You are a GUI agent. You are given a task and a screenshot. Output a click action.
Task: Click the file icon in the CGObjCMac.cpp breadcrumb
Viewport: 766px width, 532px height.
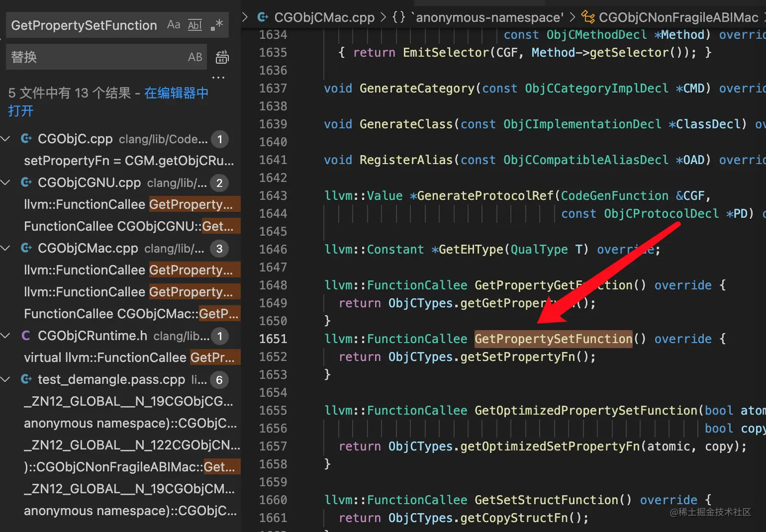pos(263,17)
